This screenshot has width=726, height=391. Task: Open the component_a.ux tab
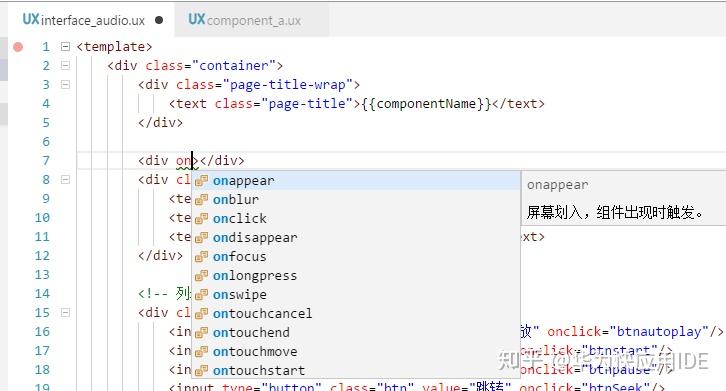[x=251, y=20]
